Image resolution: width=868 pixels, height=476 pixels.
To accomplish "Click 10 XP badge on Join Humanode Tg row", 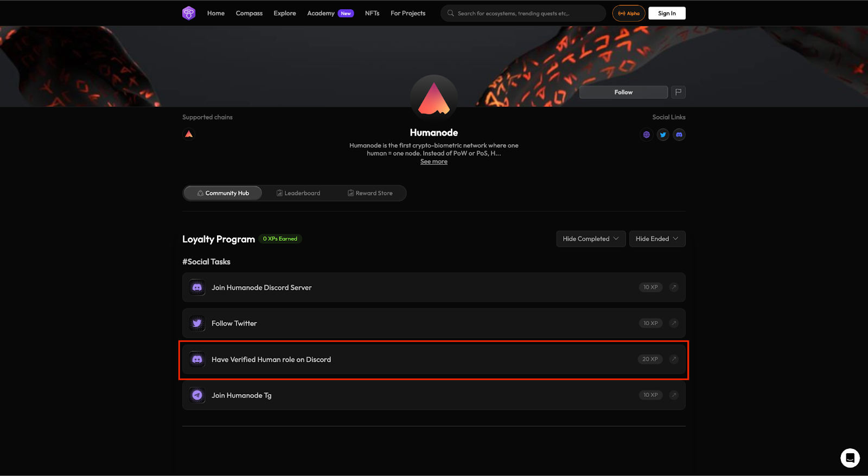I will click(x=650, y=395).
